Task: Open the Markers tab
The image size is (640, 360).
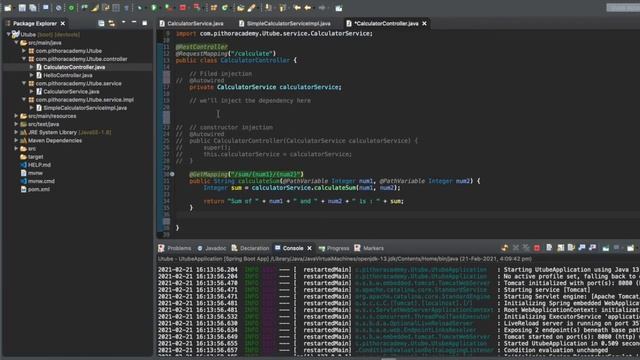Action: [369, 248]
